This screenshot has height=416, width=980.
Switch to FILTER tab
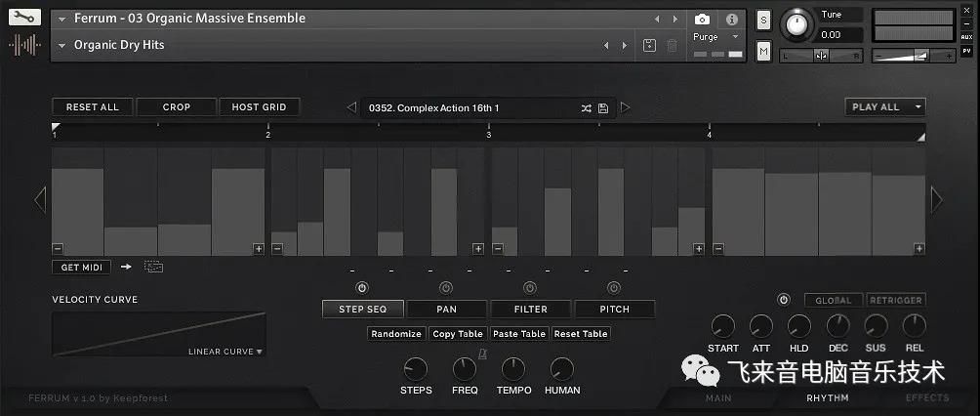click(531, 309)
